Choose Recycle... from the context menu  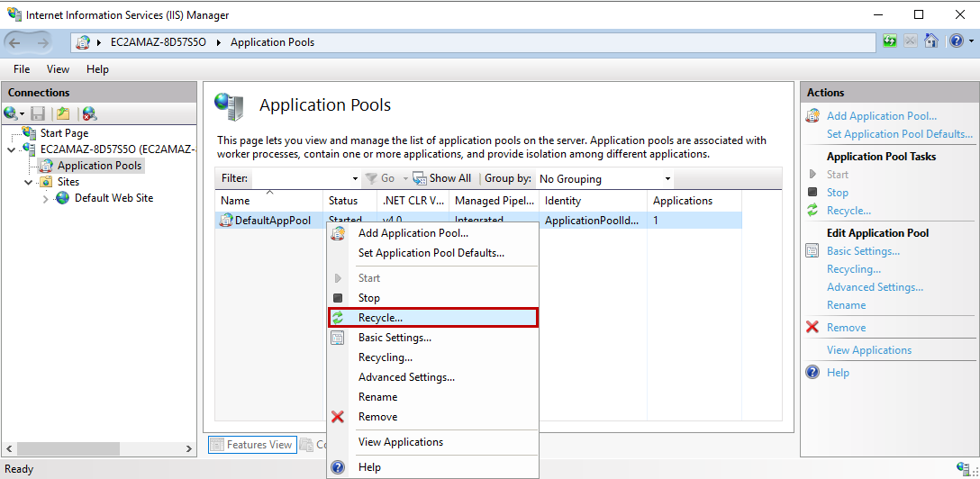tap(432, 317)
